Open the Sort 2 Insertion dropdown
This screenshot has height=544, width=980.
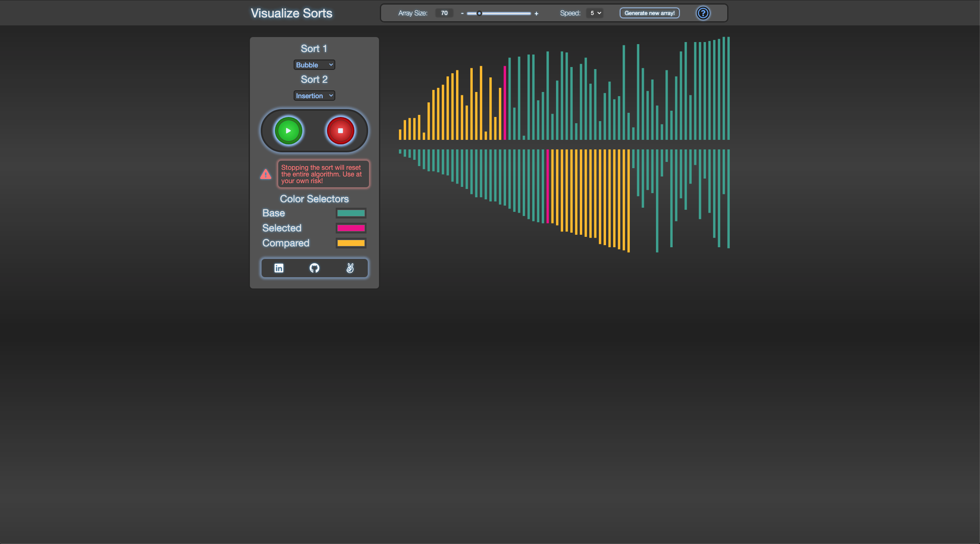pos(314,96)
